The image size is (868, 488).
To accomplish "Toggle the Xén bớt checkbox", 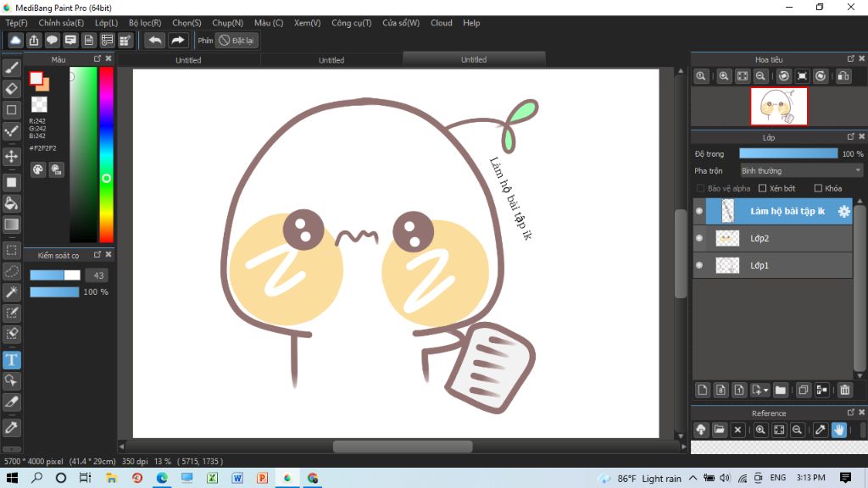I will coord(762,189).
